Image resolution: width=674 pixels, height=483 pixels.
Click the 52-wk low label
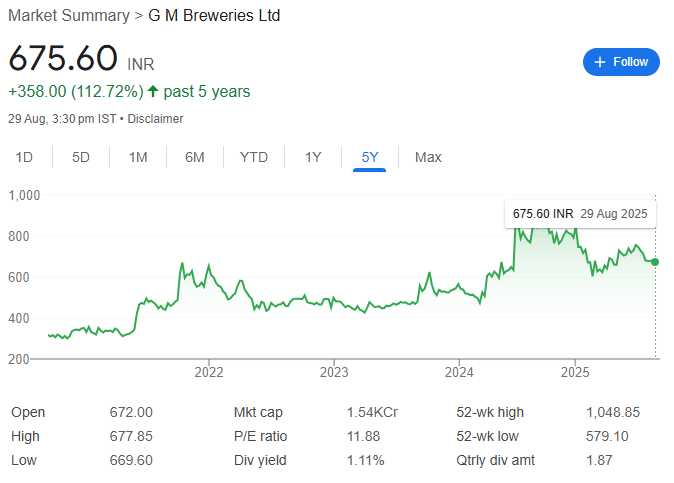click(487, 436)
